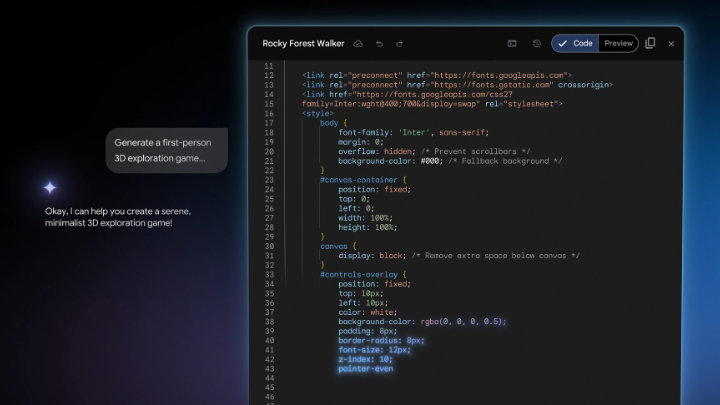Click the assistant's reply about the serene minimalist game

(117, 216)
